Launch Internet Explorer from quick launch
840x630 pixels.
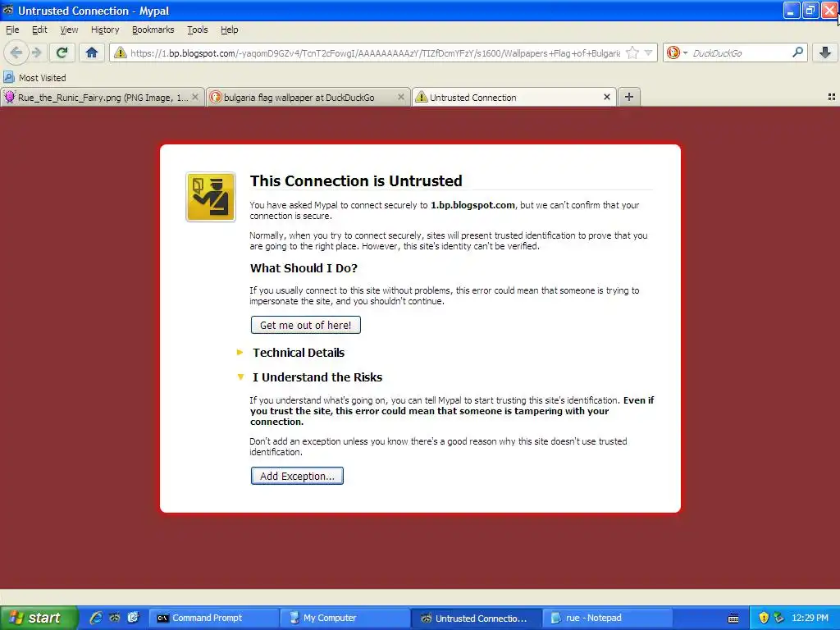(x=96, y=618)
